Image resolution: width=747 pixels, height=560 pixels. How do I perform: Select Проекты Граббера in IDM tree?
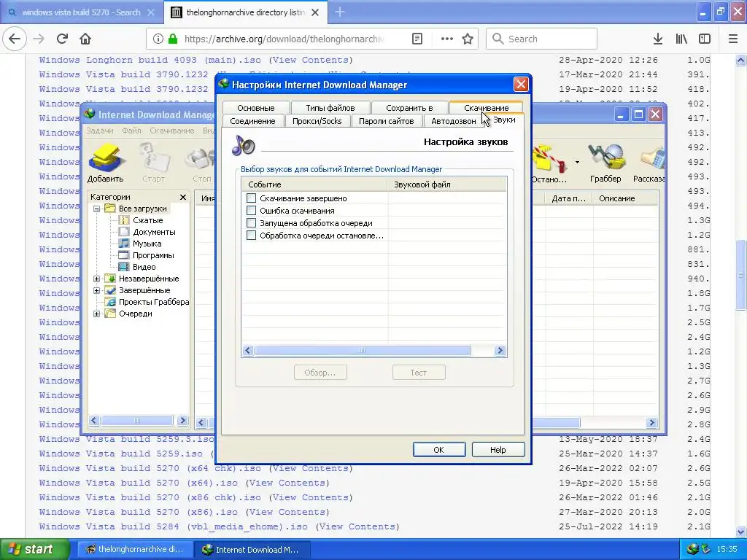tap(153, 302)
